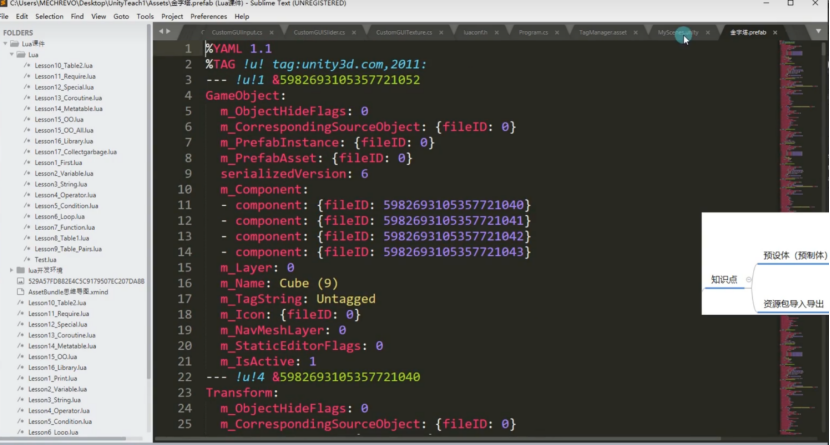Viewport: 830px width, 445px height.
Task: Close the luaconf.h tab
Action: pyautogui.click(x=497, y=33)
